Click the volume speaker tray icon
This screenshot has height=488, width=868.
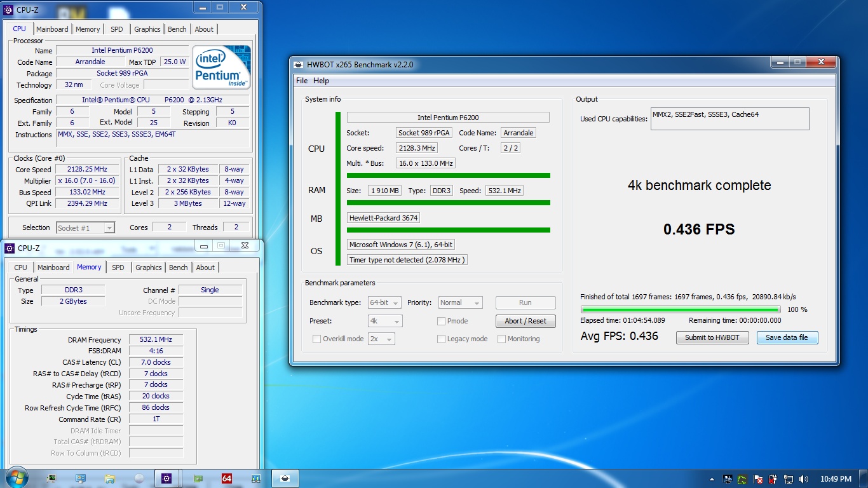coord(804,479)
